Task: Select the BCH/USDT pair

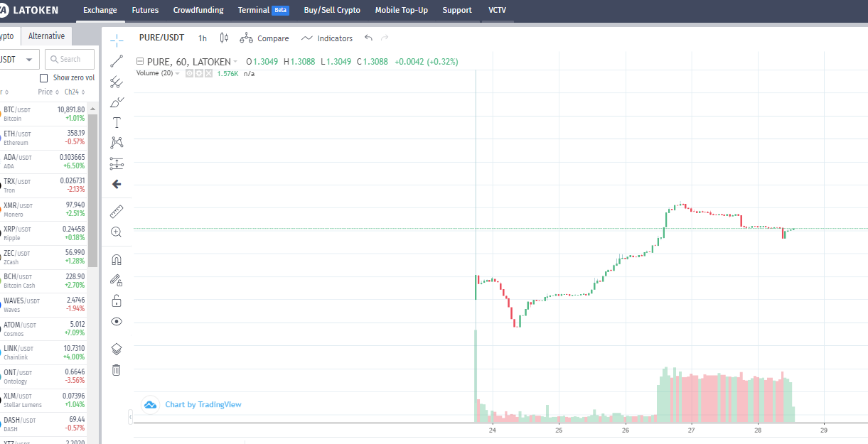Action: click(44, 281)
